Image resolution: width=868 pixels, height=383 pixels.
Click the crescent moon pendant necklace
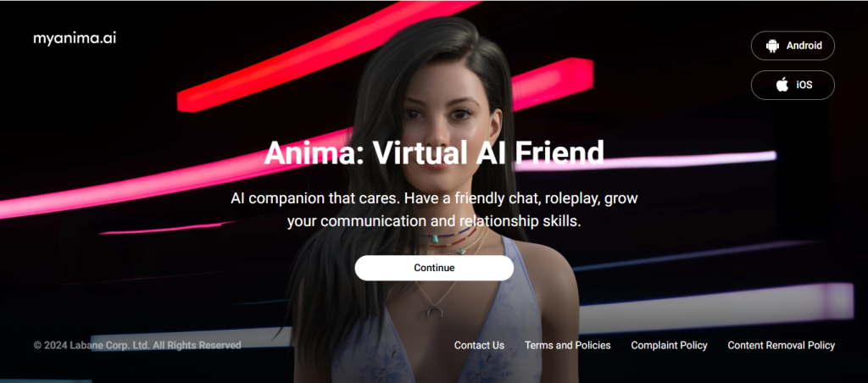437,312
